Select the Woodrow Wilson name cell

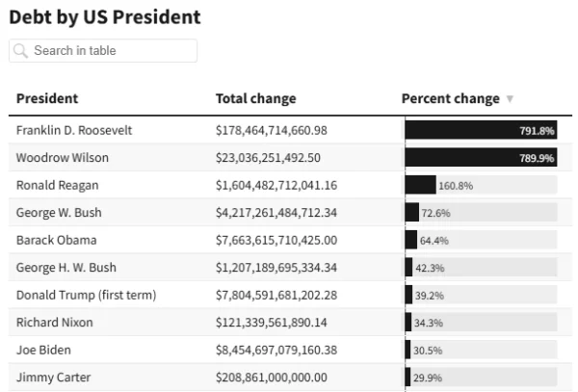tap(62, 158)
